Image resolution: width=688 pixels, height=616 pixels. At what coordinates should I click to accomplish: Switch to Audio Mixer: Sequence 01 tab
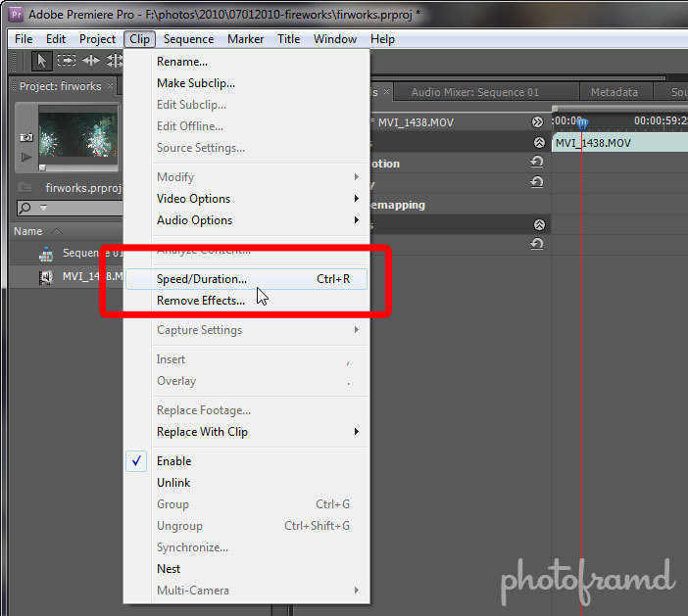point(474,92)
